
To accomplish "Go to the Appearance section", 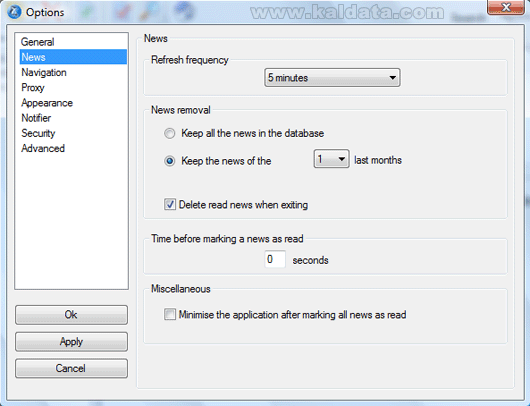I will tap(47, 103).
